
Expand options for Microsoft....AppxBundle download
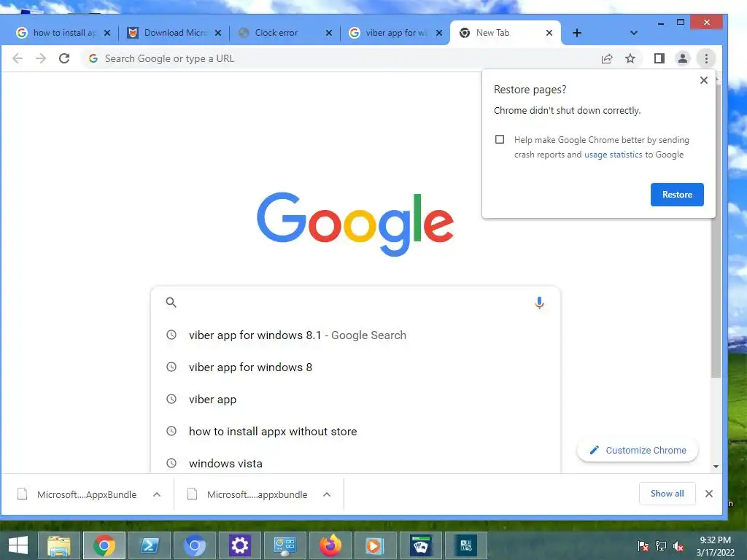coord(157,494)
